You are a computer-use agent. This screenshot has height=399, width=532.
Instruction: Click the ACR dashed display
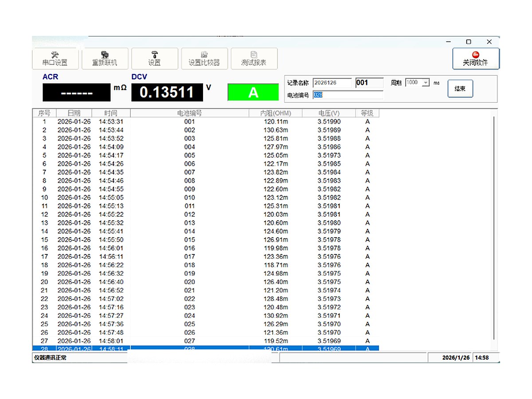[x=77, y=93]
